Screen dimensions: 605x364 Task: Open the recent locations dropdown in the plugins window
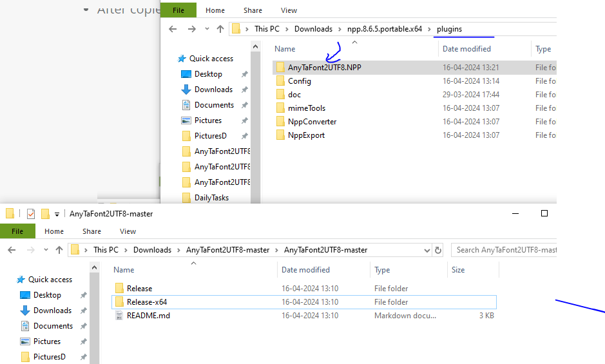pyautogui.click(x=207, y=29)
